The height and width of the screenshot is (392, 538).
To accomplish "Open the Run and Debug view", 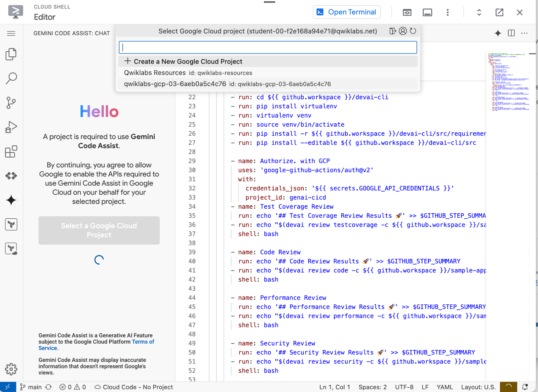I will point(11,127).
